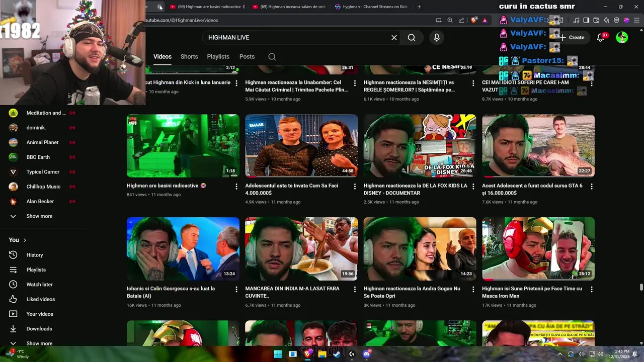Open the YouTube account avatar menu
This screenshot has height=362, width=644.
(x=622, y=38)
